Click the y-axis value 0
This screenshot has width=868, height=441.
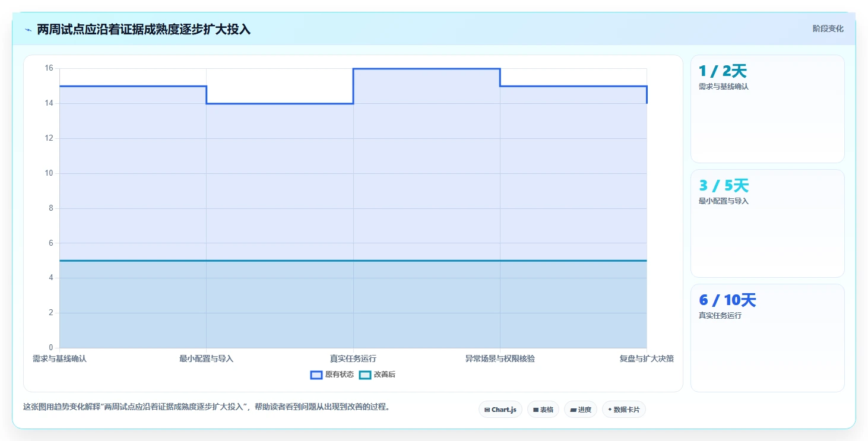pos(50,348)
